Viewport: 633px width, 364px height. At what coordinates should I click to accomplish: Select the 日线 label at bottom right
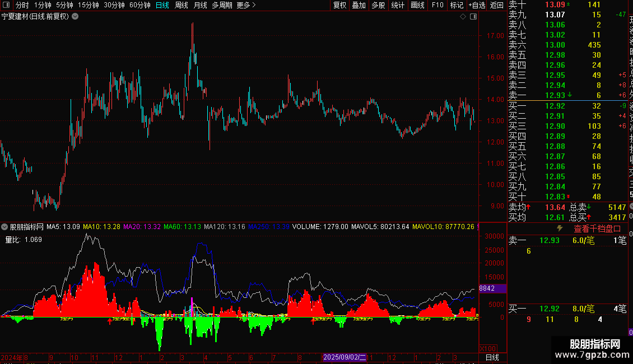pos(492,357)
